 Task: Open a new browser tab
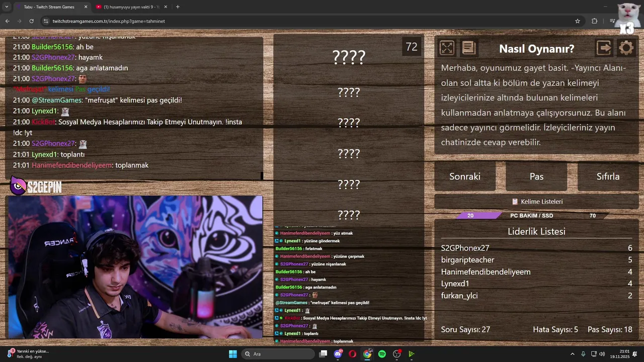178,7
